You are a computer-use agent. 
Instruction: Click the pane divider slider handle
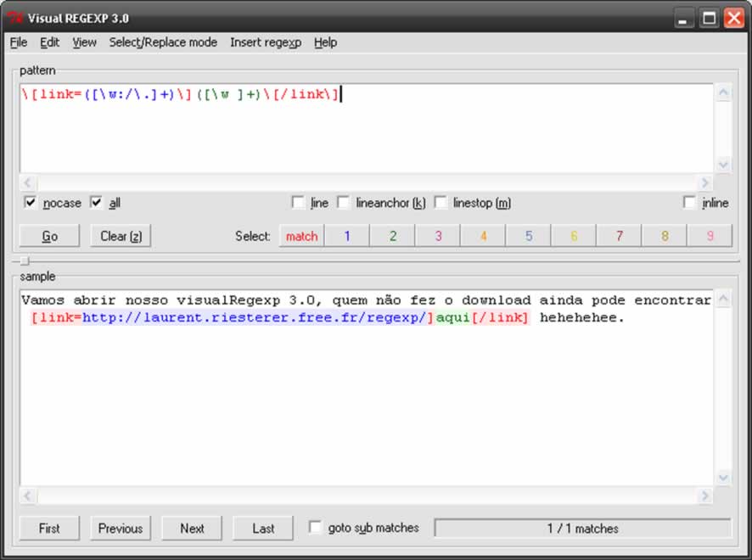(x=25, y=261)
